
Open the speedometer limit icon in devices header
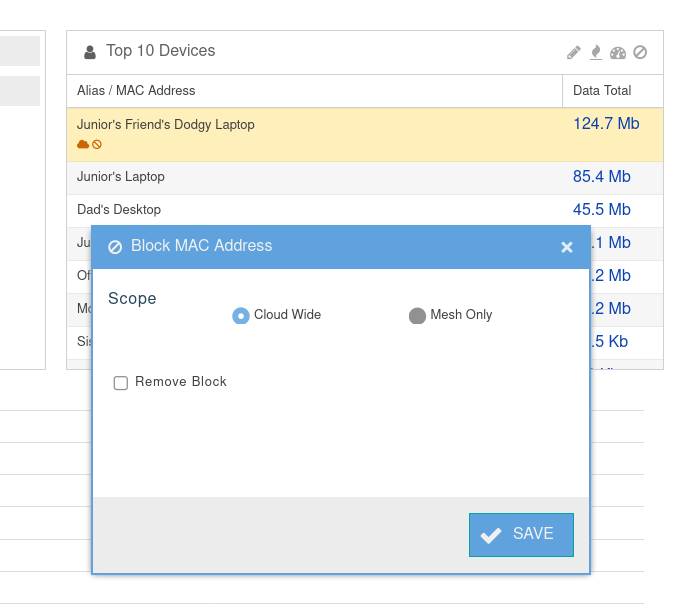click(x=618, y=52)
